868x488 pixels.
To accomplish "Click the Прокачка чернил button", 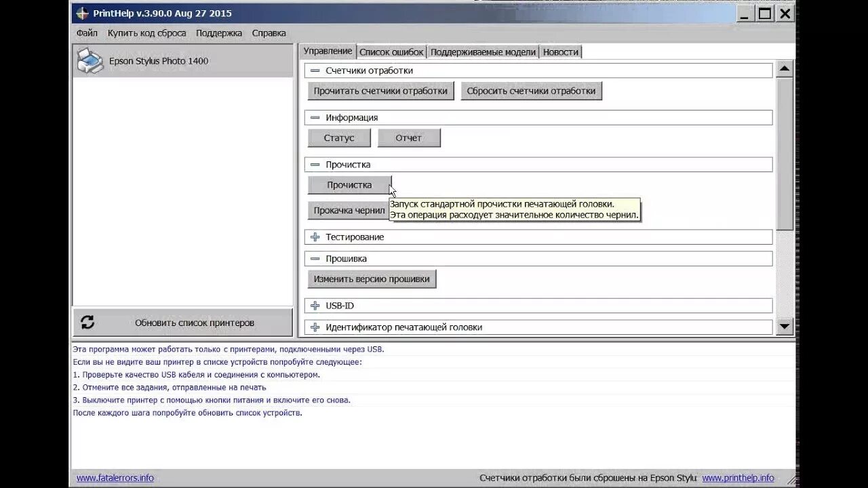I will click(x=349, y=211).
